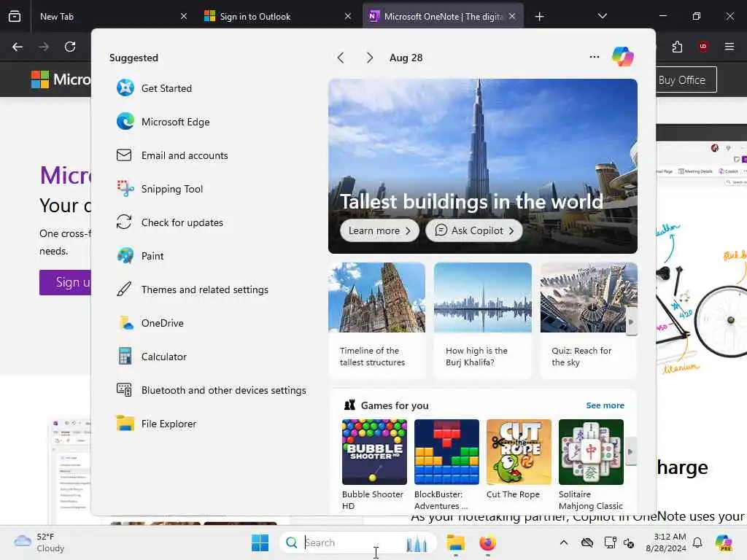This screenshot has width=747, height=560.
Task: Click the purple Sign up button
Action: coord(65,282)
